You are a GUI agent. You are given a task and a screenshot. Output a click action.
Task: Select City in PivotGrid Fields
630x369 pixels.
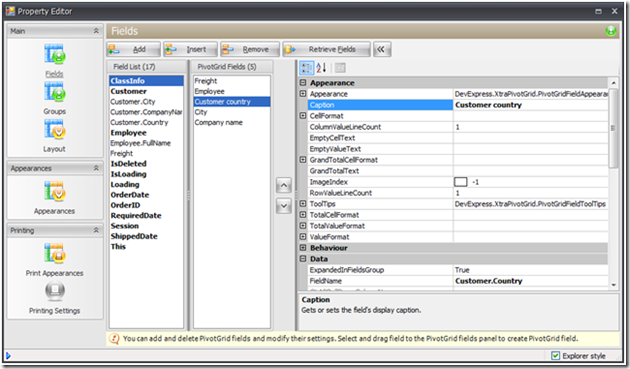pyautogui.click(x=232, y=112)
